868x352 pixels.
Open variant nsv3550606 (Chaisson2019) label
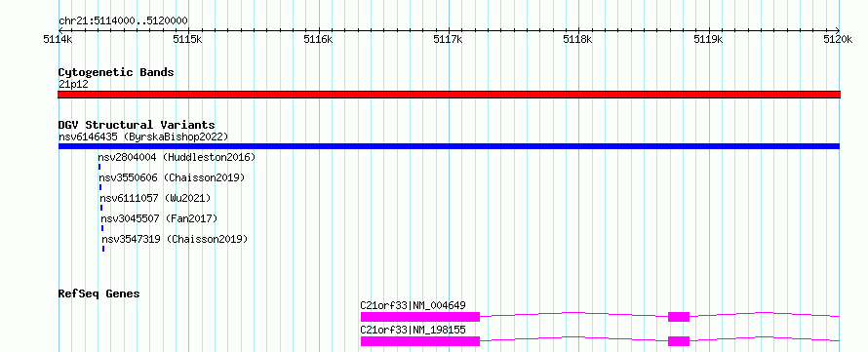click(173, 178)
